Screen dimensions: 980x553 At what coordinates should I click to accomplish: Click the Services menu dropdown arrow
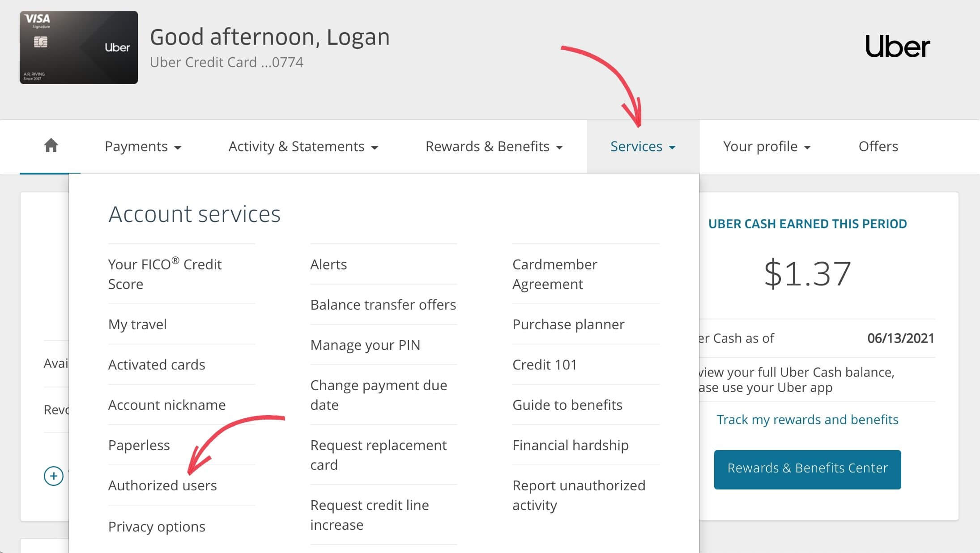(674, 147)
